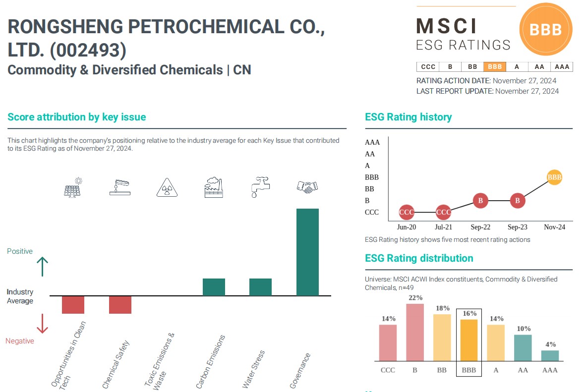Click the Score attribution by key issue heading
The width and height of the screenshot is (586, 392).
coord(77,117)
